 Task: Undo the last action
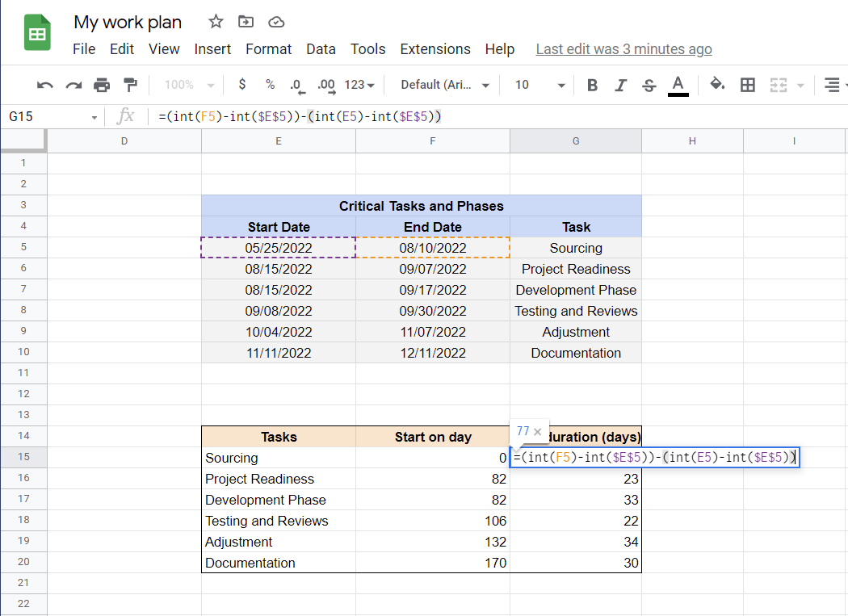click(44, 85)
